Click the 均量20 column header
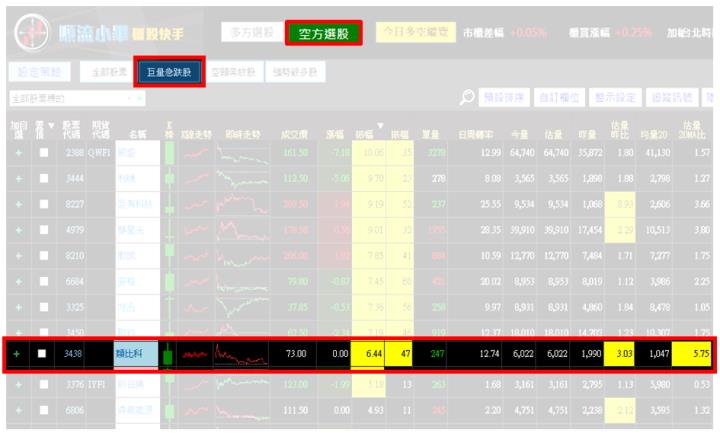 pyautogui.click(x=654, y=135)
